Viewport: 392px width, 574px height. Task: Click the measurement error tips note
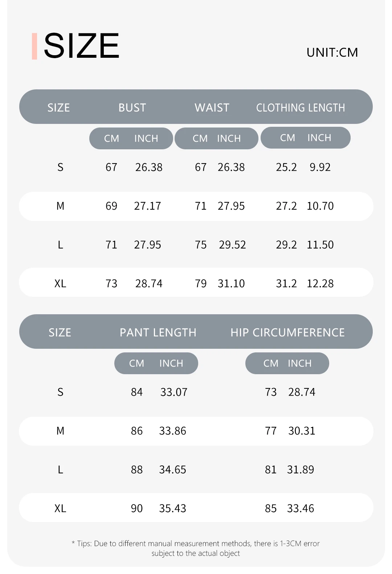pyautogui.click(x=196, y=548)
